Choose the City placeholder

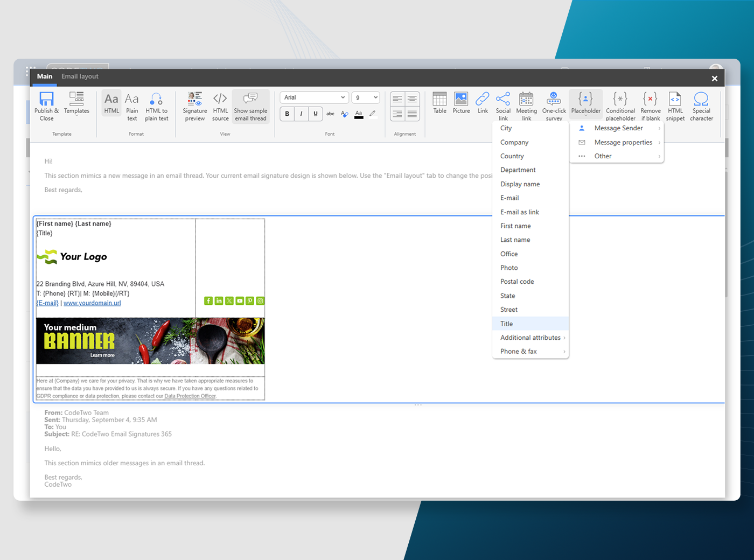(530, 128)
